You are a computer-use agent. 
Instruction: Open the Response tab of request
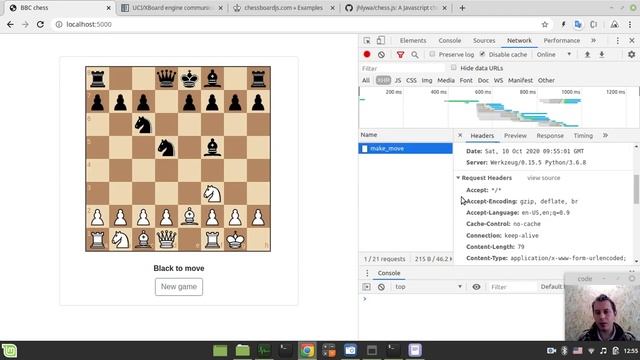(550, 136)
